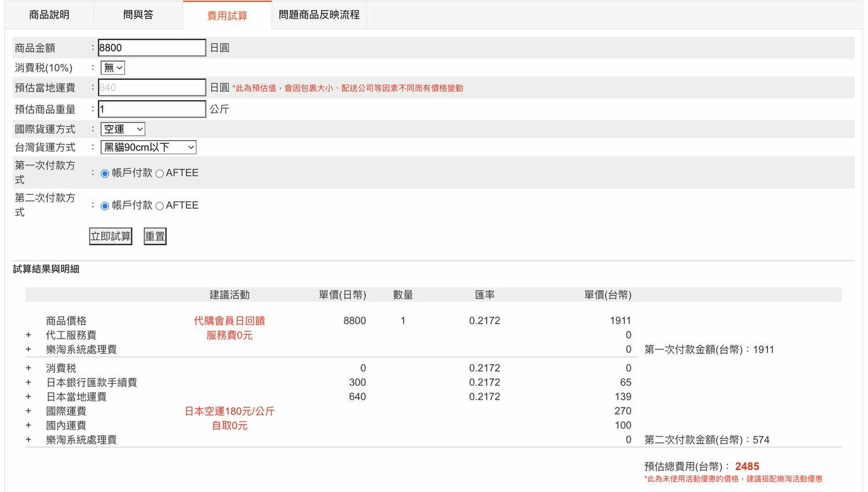This screenshot has height=492, width=868.
Task: Select the 費用試算 tab
Action: [x=227, y=16]
